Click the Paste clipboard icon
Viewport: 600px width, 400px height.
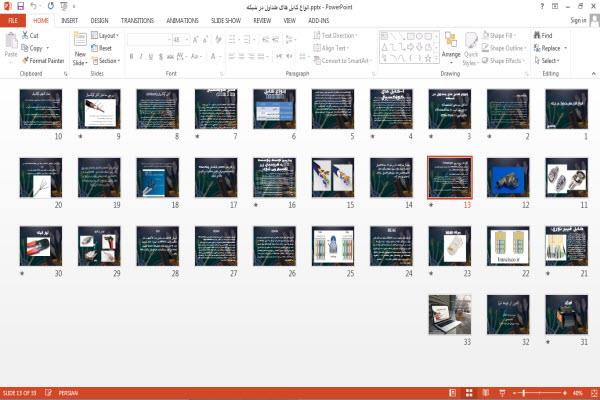pos(11,41)
